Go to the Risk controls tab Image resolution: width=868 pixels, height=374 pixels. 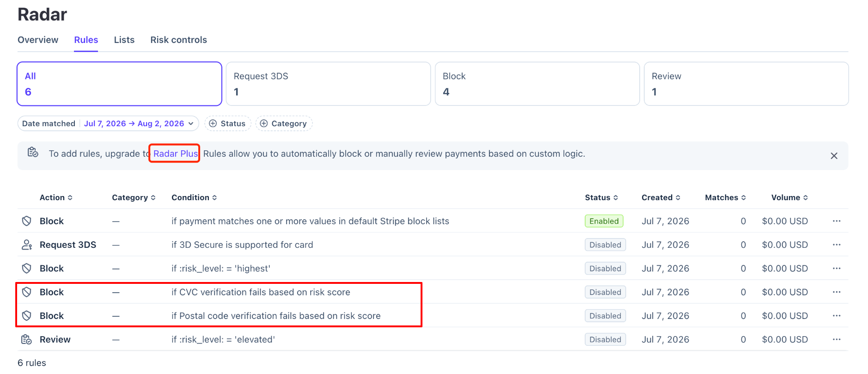pyautogui.click(x=178, y=40)
